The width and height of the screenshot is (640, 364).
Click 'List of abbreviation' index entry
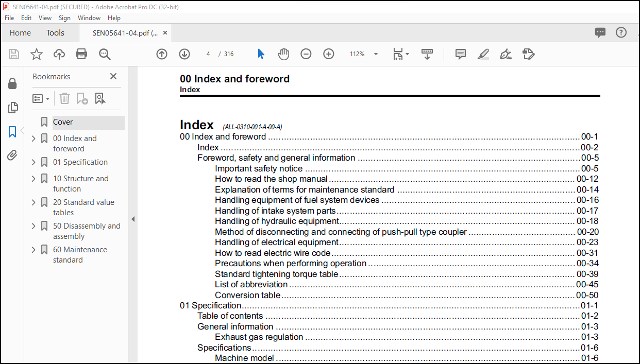point(251,284)
